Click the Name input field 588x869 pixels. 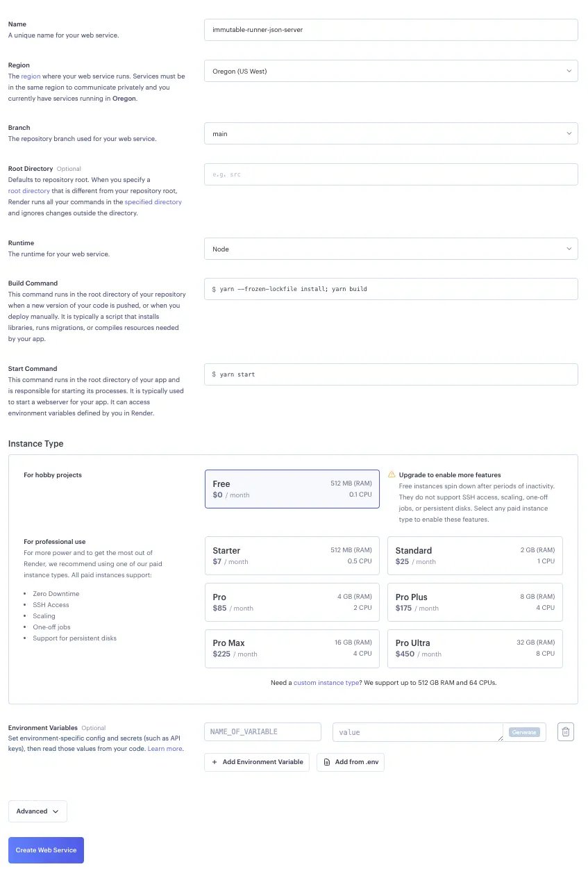[390, 30]
